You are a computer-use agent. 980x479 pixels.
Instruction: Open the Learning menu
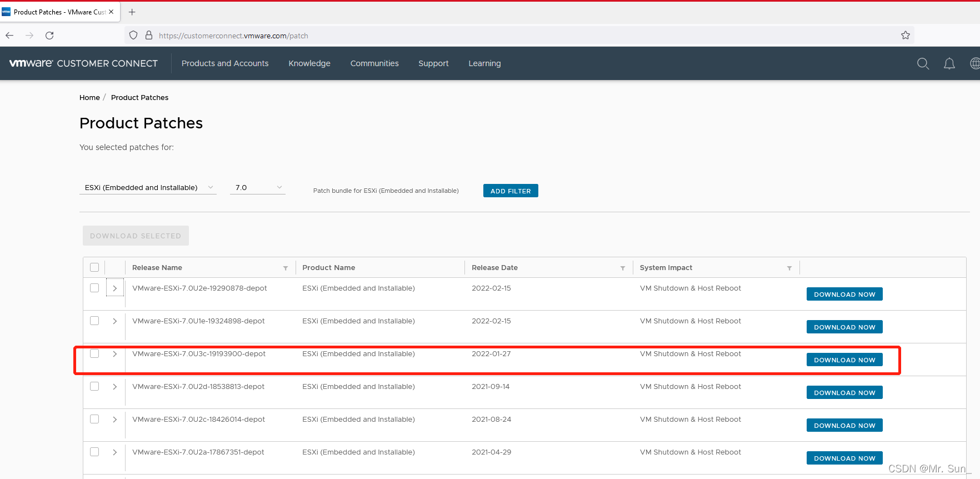pyautogui.click(x=484, y=63)
